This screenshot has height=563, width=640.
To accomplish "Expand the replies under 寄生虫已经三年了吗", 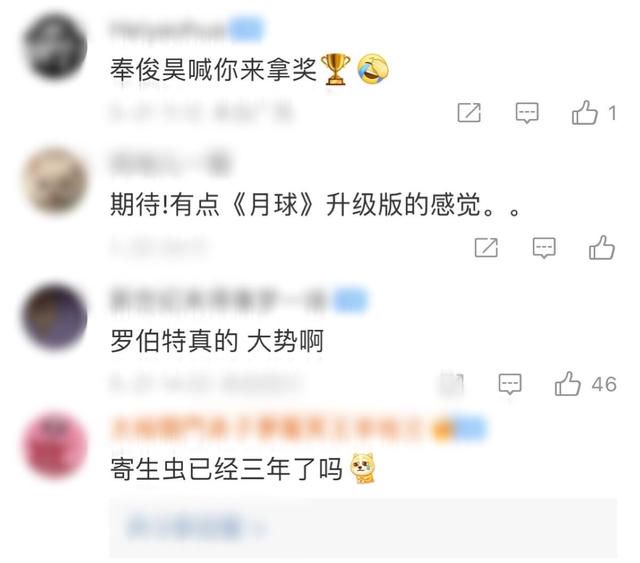I will point(195,528).
